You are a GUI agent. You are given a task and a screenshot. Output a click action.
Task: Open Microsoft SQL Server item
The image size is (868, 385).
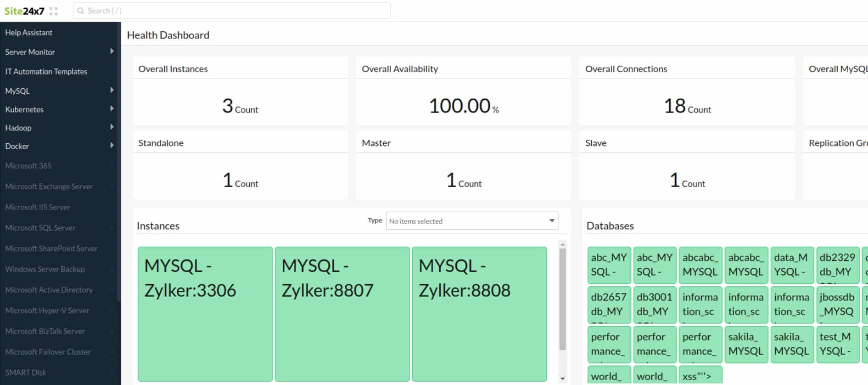40,228
